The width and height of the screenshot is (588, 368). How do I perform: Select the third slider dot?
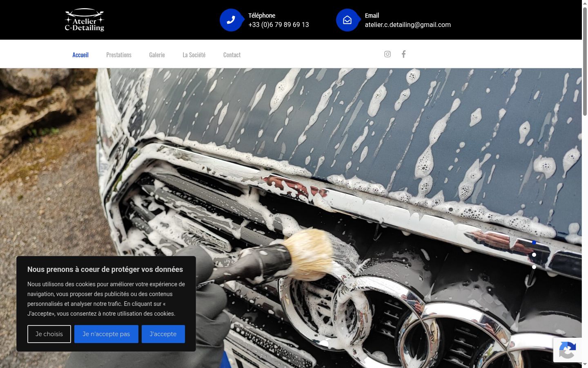pos(534,267)
